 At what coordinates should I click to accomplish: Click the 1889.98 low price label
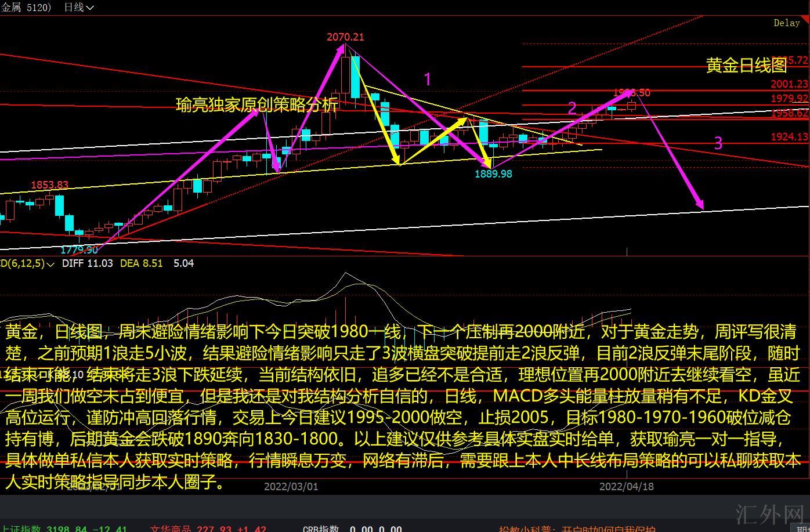click(493, 173)
